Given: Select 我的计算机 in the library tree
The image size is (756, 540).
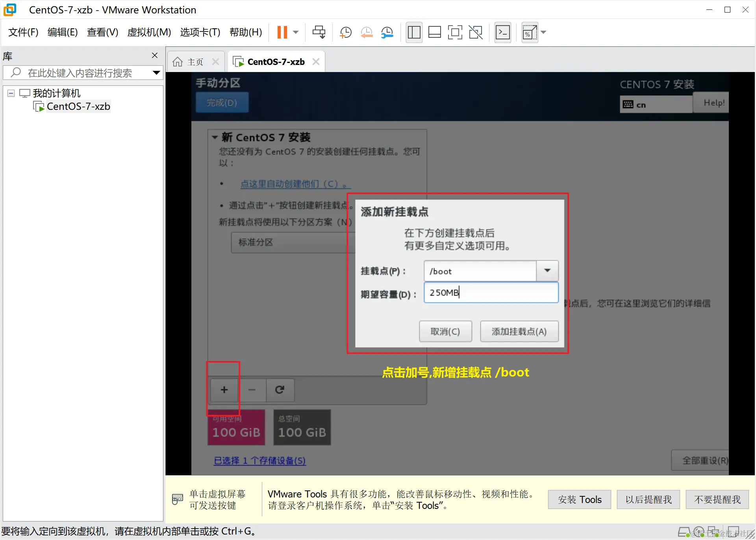Looking at the screenshot, I should [56, 93].
